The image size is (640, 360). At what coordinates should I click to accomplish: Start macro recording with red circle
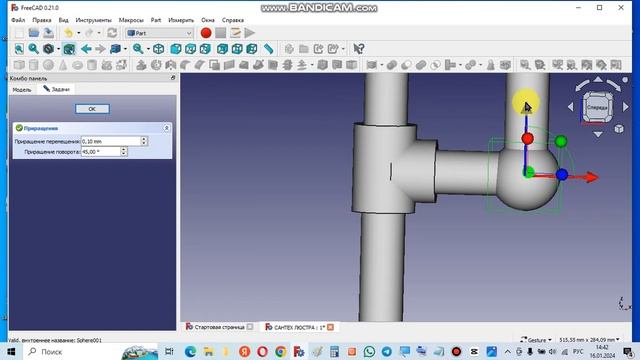(206, 33)
